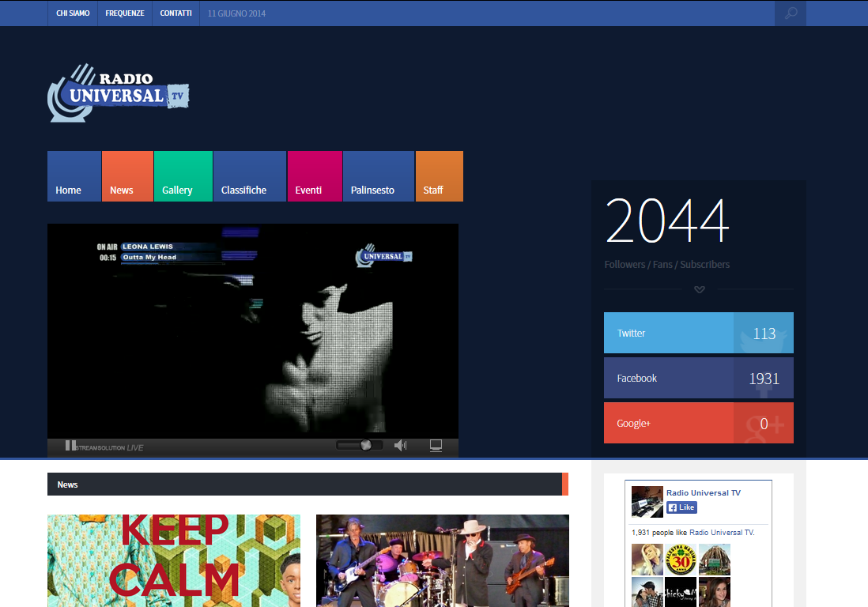The height and width of the screenshot is (607, 868).
Task: Select the Gallery menu tile
Action: coord(183,176)
